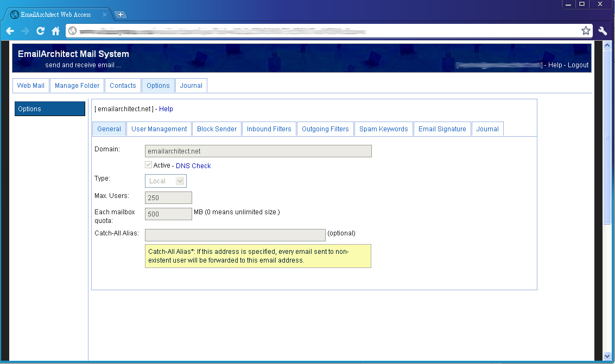The height and width of the screenshot is (364, 615).
Task: Select the EmailArchitect Web Access browser tab
Action: click(x=59, y=15)
